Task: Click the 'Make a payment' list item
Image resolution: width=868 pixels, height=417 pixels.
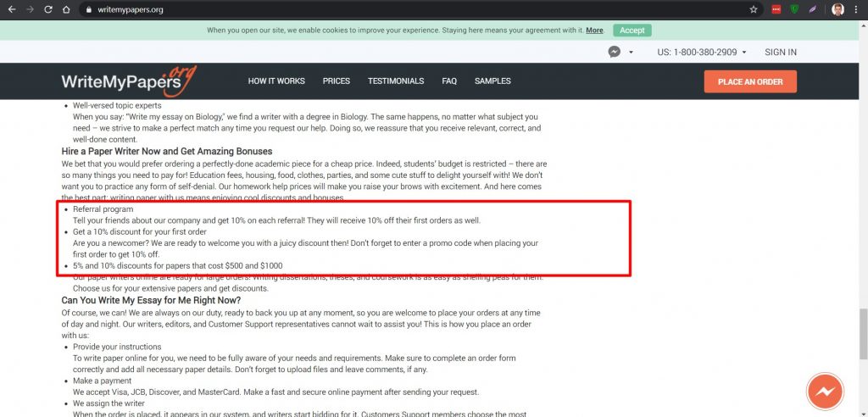Action: click(102, 381)
